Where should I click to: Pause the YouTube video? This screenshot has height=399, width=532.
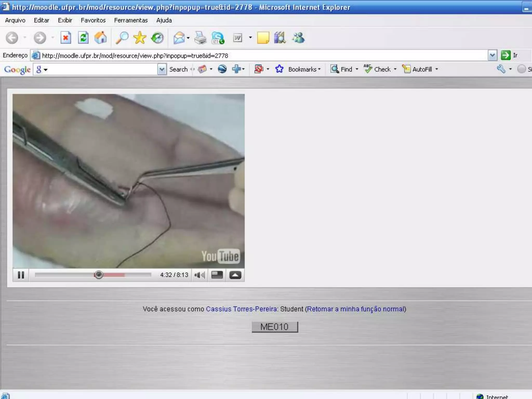tap(21, 275)
